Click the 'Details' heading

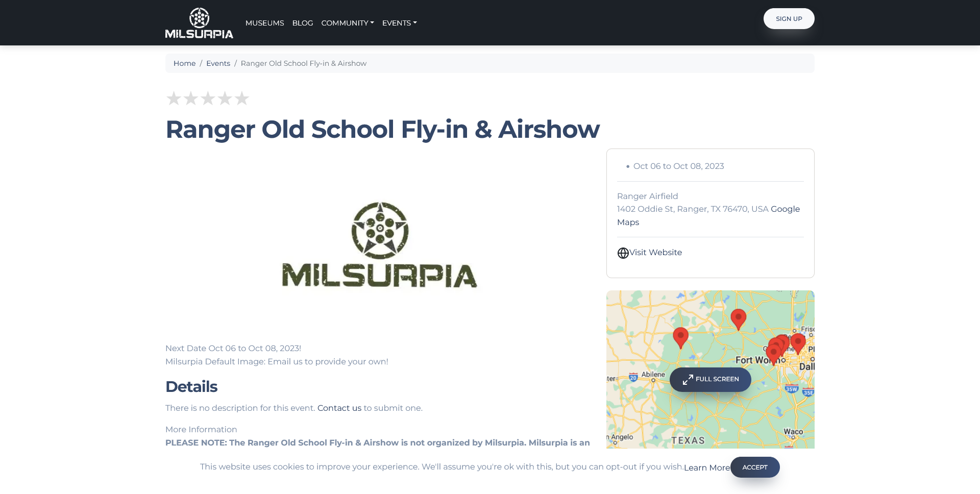pyautogui.click(x=191, y=387)
